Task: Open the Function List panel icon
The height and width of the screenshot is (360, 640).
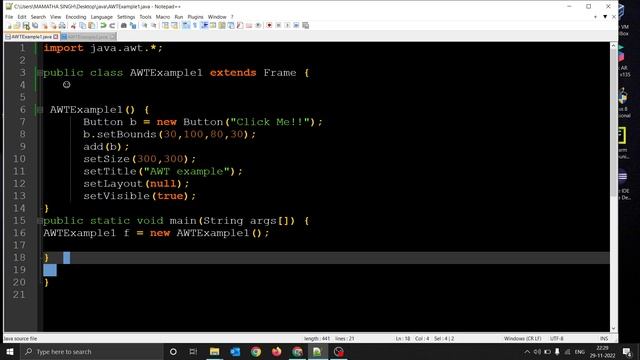Action: [x=240, y=25]
